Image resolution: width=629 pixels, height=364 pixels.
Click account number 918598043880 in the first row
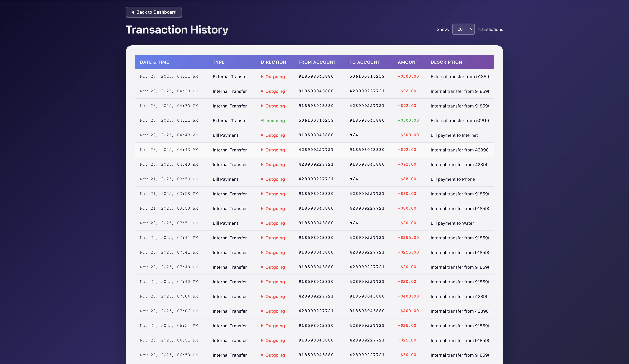click(316, 77)
